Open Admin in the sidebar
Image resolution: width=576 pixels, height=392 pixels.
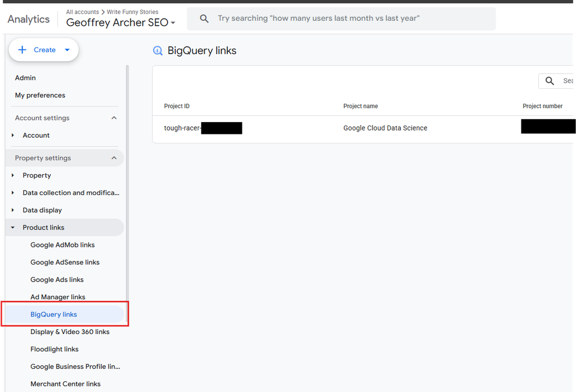coord(25,78)
